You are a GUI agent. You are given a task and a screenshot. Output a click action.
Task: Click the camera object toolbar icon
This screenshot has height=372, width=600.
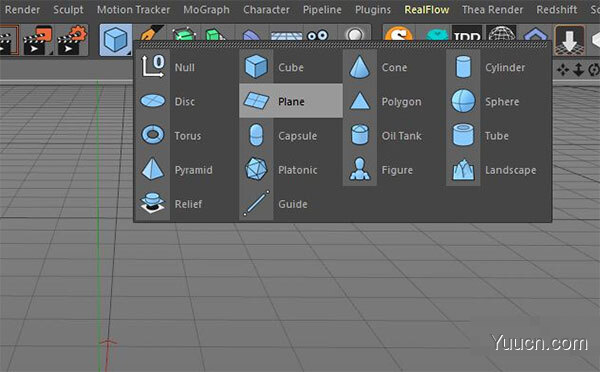click(x=318, y=35)
